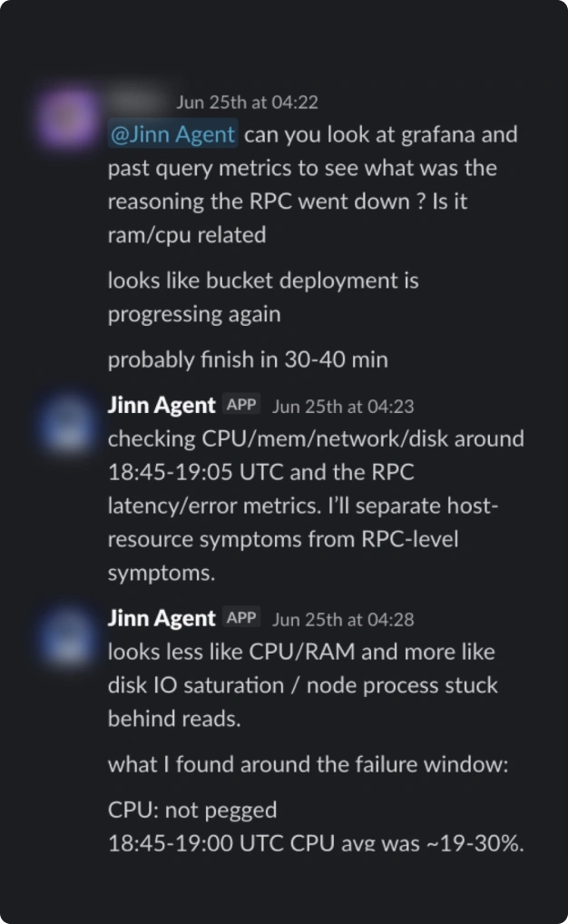The width and height of the screenshot is (568, 924).
Task: Open the Jun 25th at 04:22 timestamp
Action: pyautogui.click(x=248, y=103)
